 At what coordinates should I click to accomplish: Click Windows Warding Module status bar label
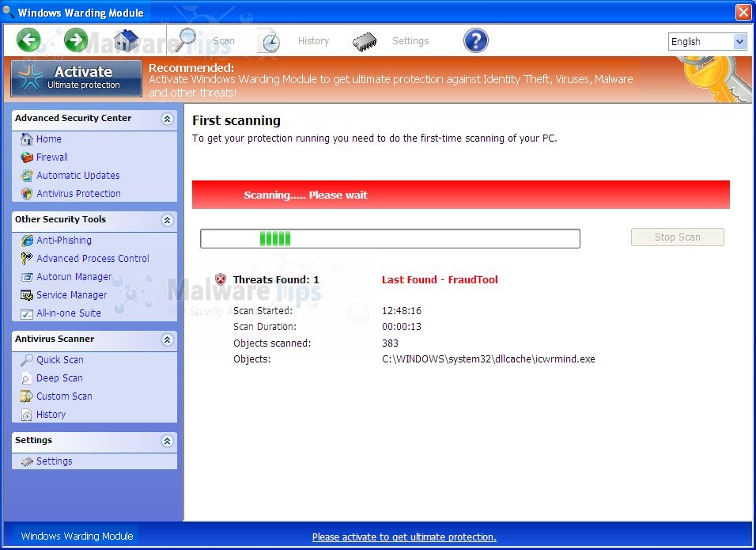point(77,536)
